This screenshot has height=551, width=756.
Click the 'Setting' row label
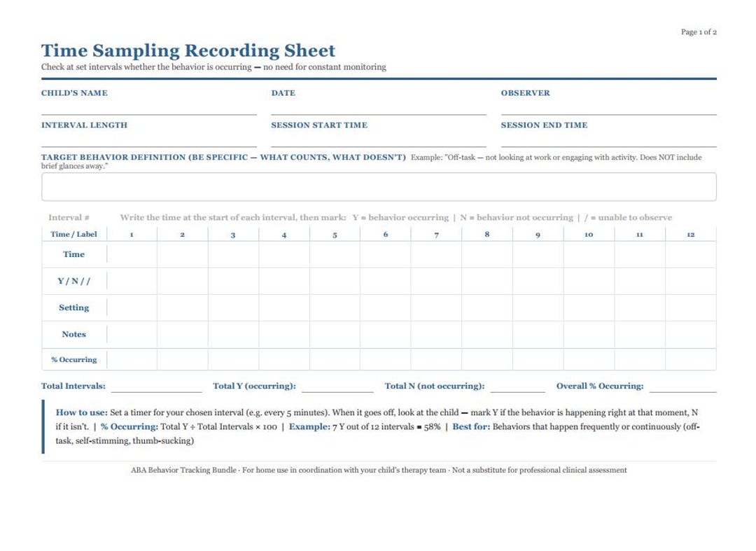73,307
